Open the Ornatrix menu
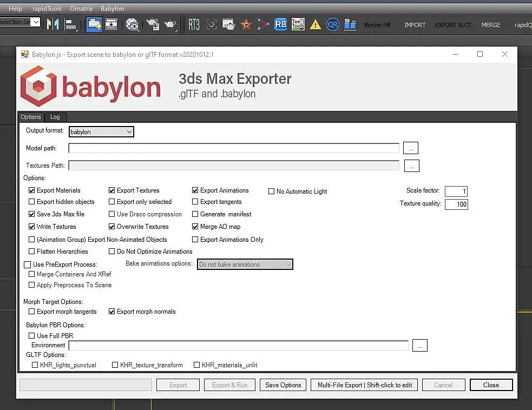 [x=81, y=9]
